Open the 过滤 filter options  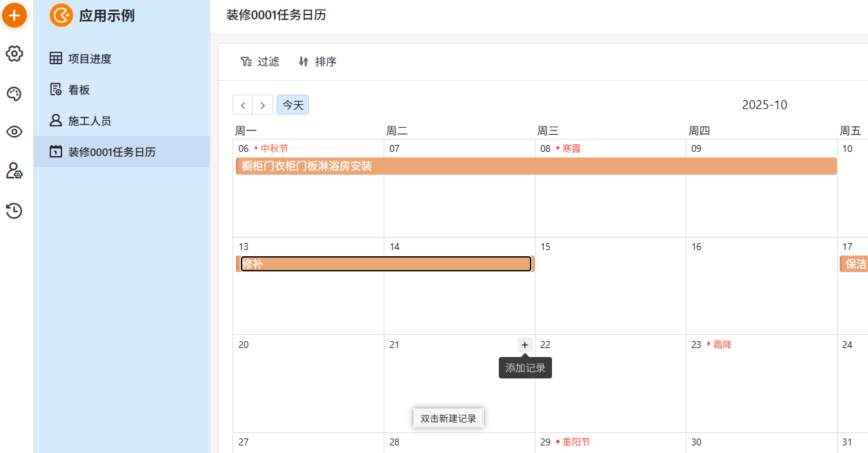(260, 61)
